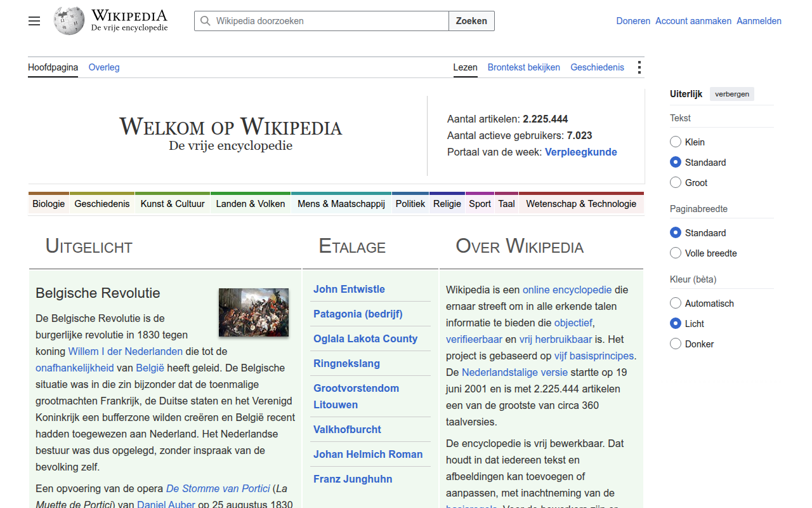The width and height of the screenshot is (812, 508).
Task: Open the Taal category
Action: point(506,204)
